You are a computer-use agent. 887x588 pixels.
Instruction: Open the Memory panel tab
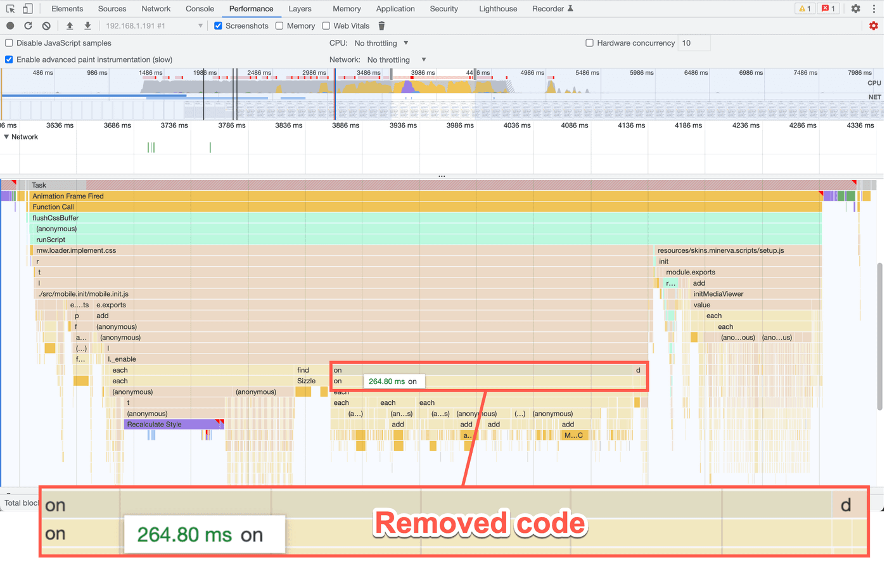(x=347, y=9)
